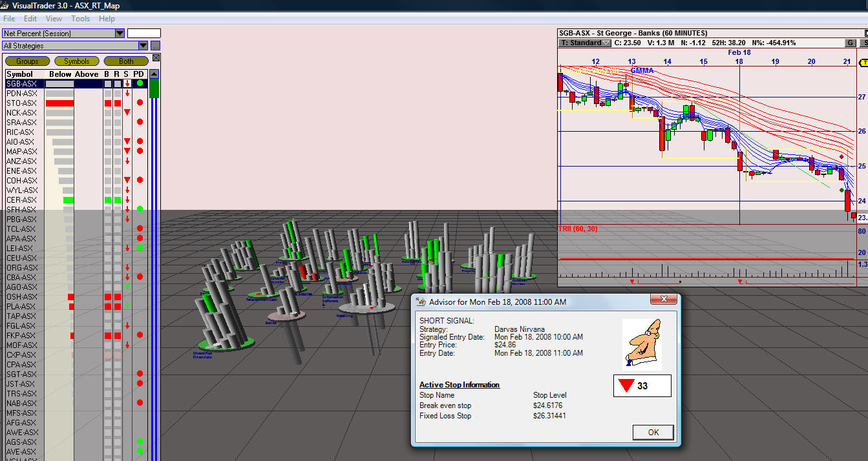Select the WYL-ASX symbol row

click(76, 190)
